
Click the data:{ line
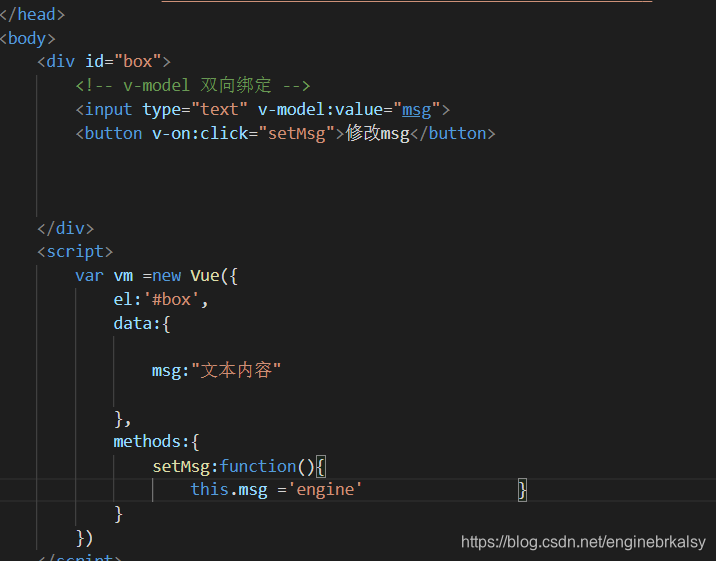(x=142, y=324)
